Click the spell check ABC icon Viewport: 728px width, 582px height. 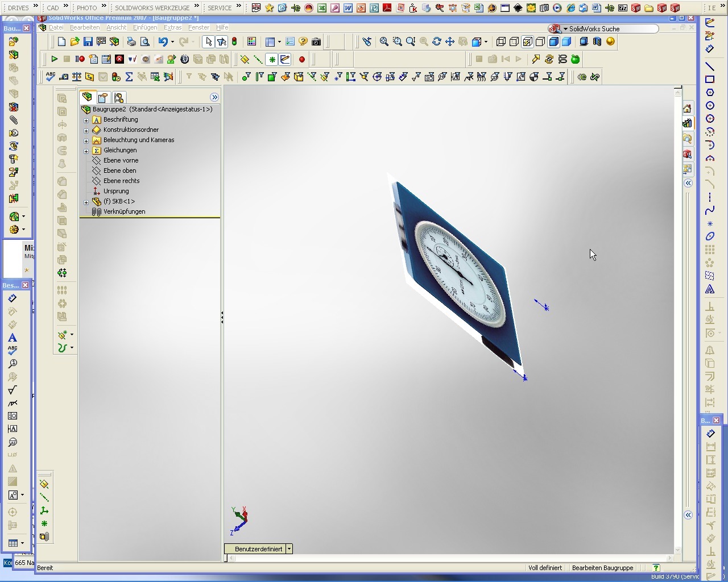(x=50, y=77)
